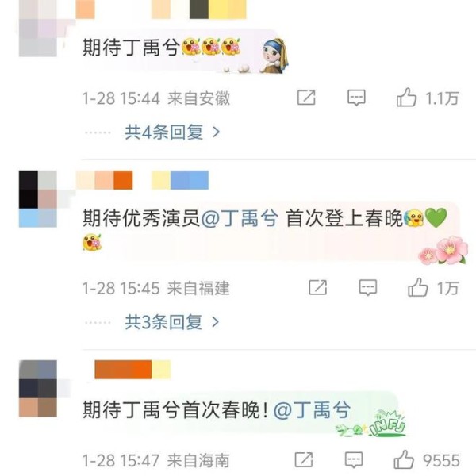Open @丁禹兮 mention in 福建 comment

coord(240,218)
